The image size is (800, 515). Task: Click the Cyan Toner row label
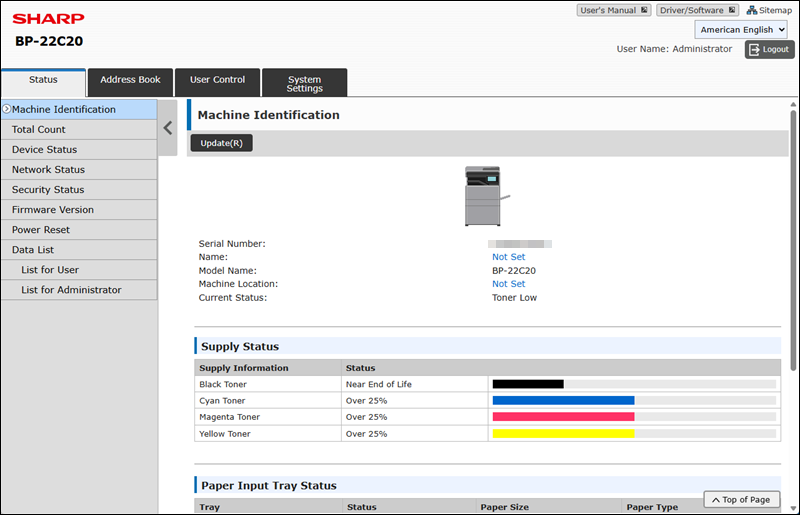(x=222, y=401)
